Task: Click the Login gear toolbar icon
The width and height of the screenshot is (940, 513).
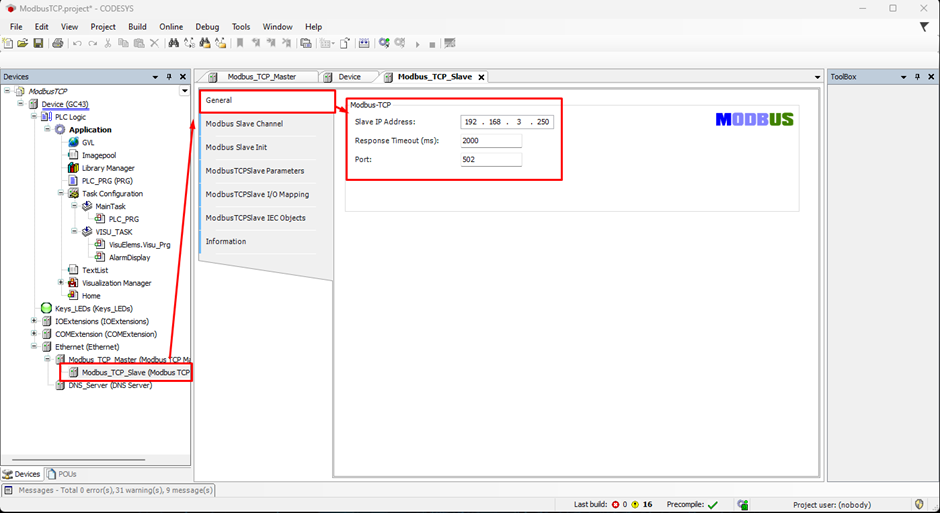Action: (384, 43)
